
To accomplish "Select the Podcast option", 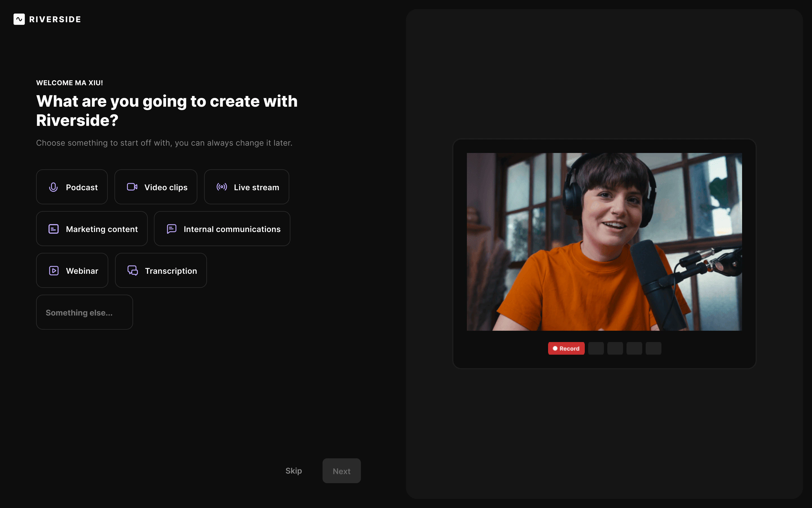I will [72, 187].
